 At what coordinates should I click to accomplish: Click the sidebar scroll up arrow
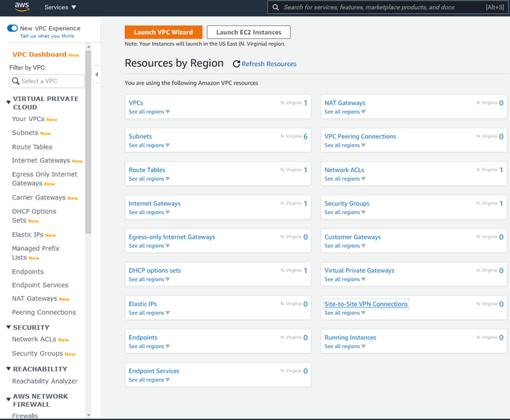[x=89, y=47]
